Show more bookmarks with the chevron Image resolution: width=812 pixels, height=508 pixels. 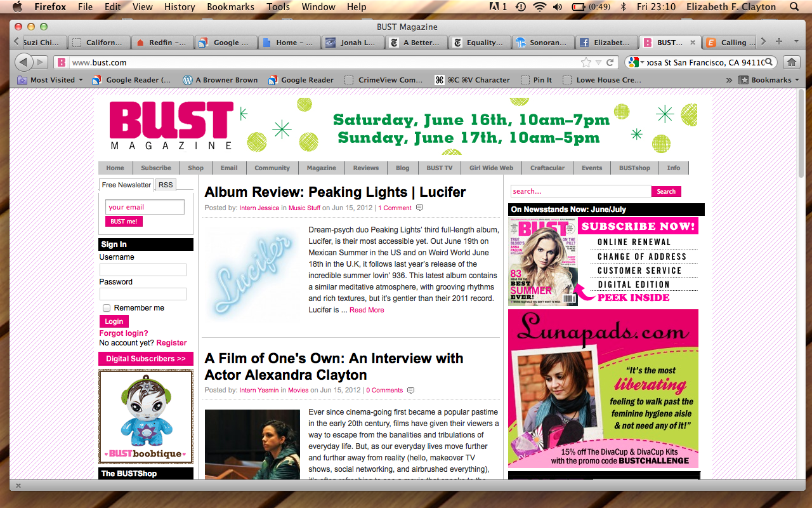click(x=728, y=80)
